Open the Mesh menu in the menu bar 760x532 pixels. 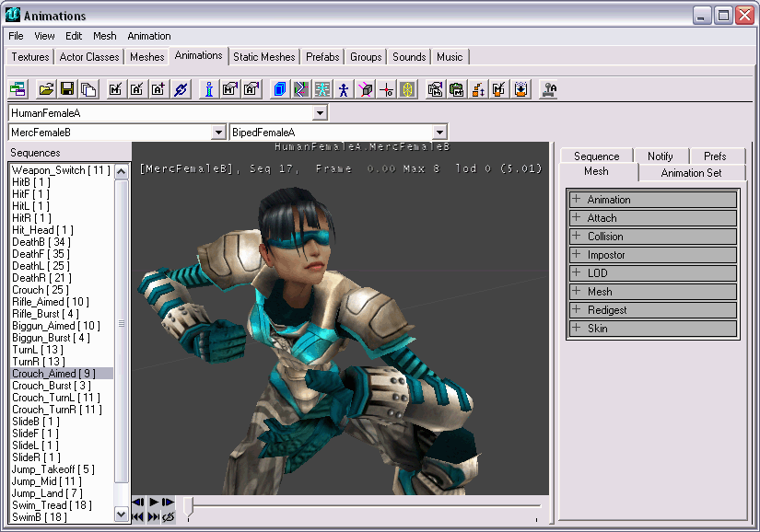pos(104,36)
